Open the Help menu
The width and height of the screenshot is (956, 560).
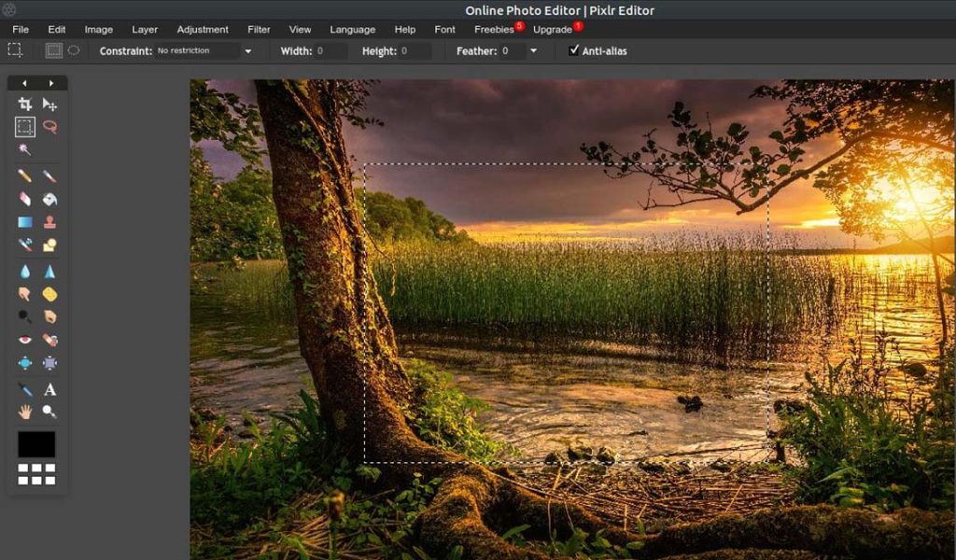(405, 29)
